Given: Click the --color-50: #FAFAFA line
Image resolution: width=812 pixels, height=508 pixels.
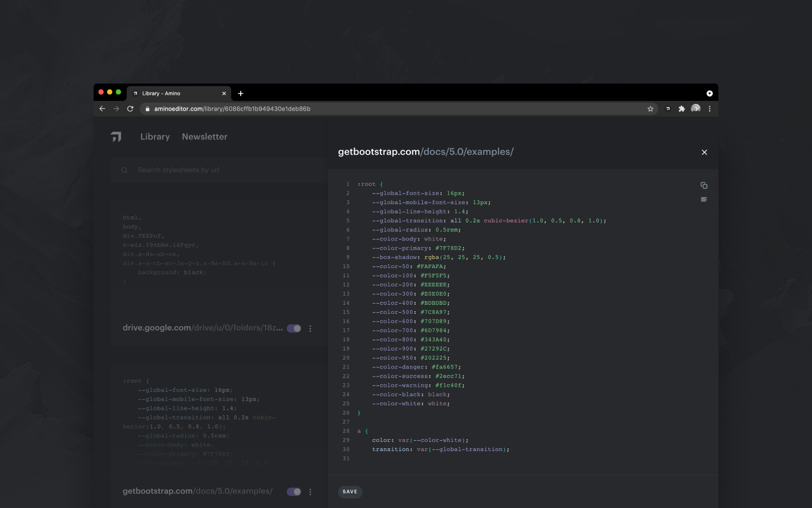Looking at the screenshot, I should tap(409, 266).
